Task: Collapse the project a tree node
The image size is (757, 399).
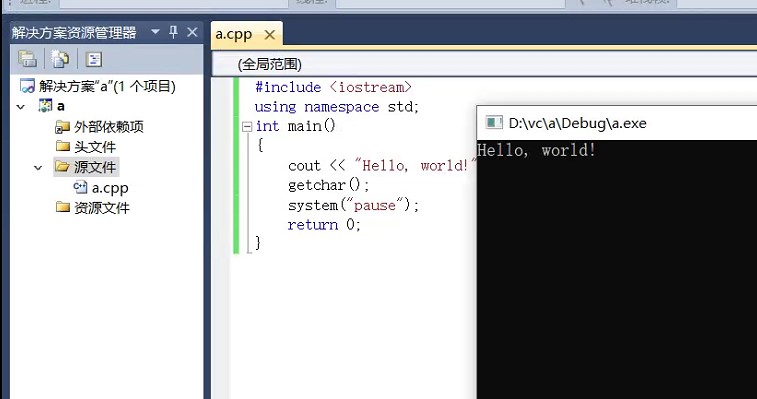Action: (21, 107)
